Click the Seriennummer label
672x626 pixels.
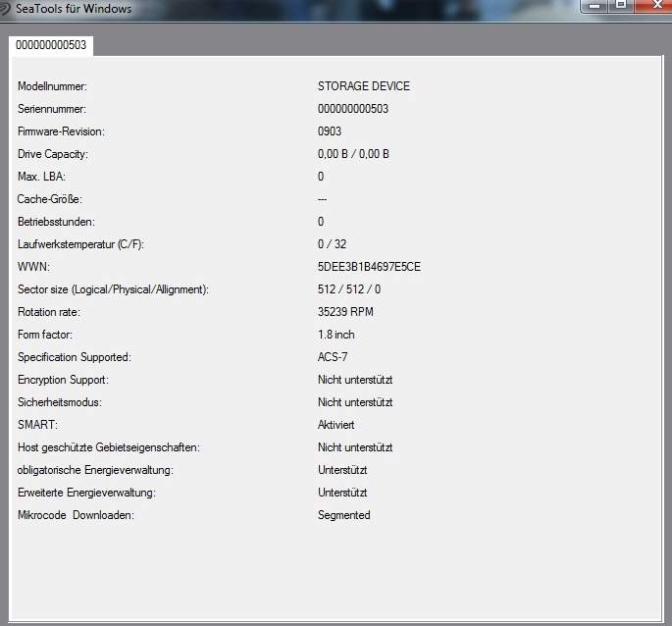(52, 109)
